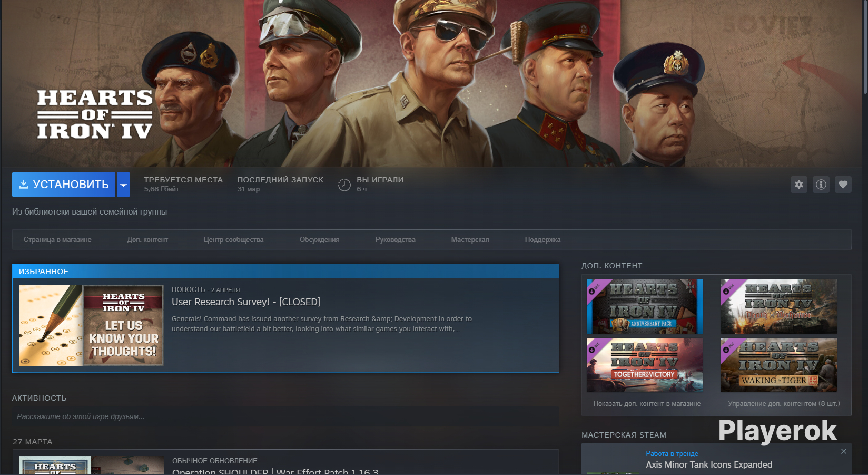Click the Последний запуск 31 мар. text

(280, 184)
